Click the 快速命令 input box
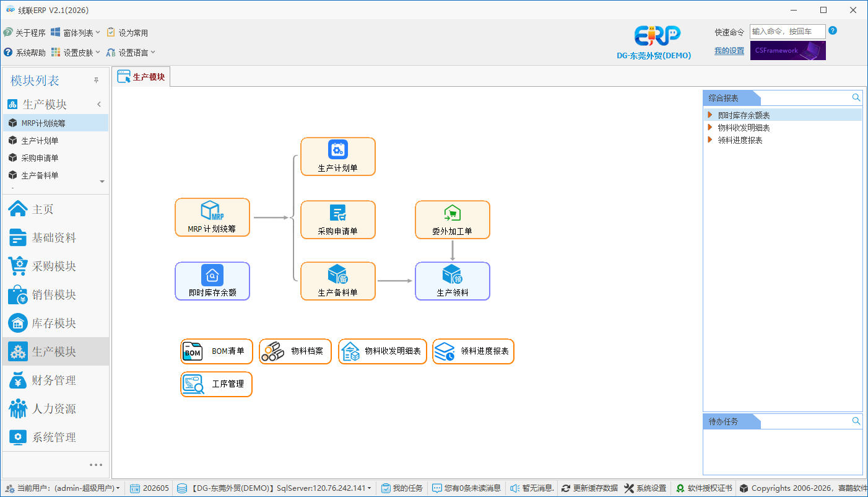Image resolution: width=868 pixels, height=497 pixels. (788, 32)
